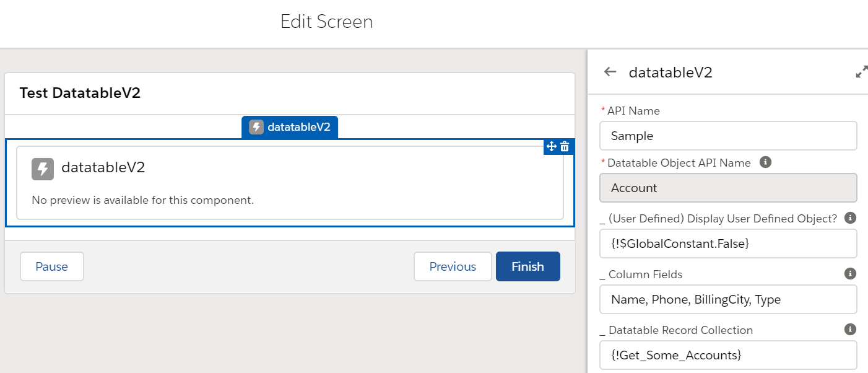Image resolution: width=868 pixels, height=373 pixels.
Task: Click the Display User Defined Object field
Action: tap(728, 244)
